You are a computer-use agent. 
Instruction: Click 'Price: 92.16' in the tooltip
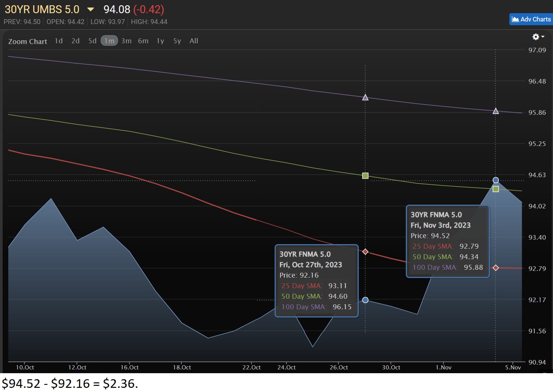[x=299, y=275]
